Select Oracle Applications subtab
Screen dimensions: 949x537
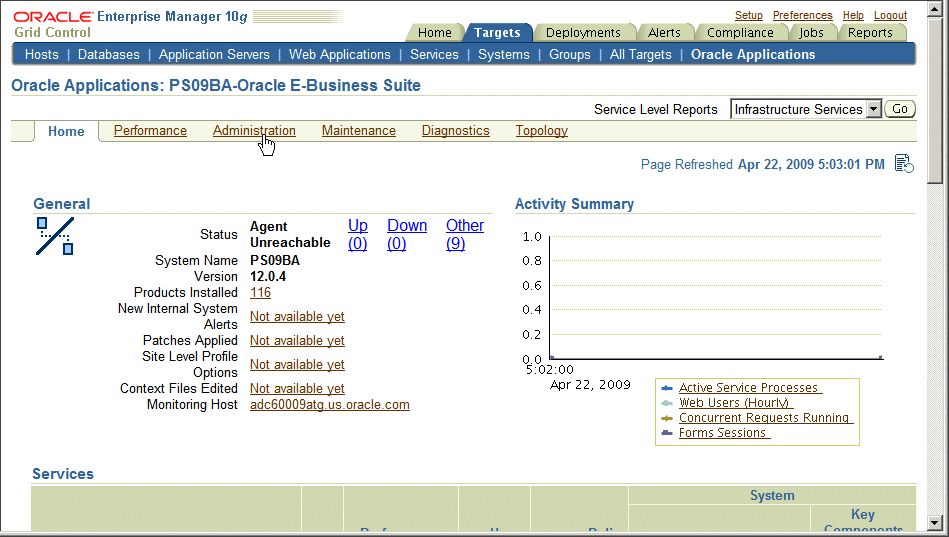[x=753, y=54]
